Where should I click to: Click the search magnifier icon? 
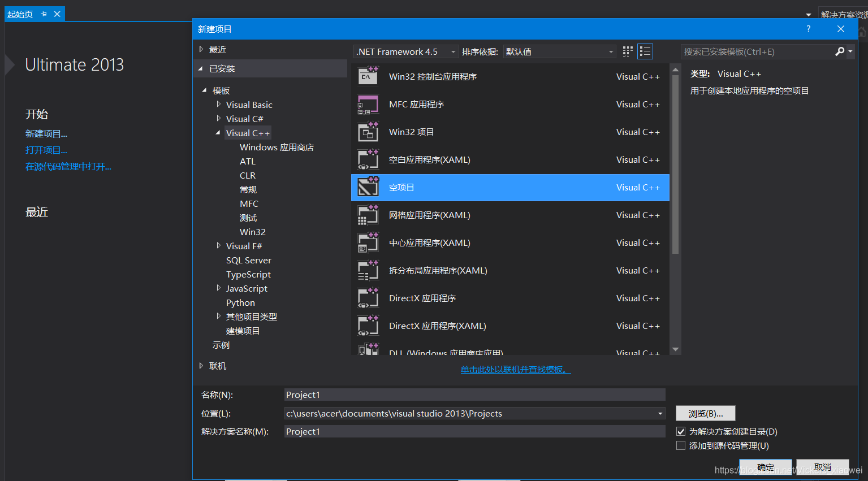tap(840, 51)
